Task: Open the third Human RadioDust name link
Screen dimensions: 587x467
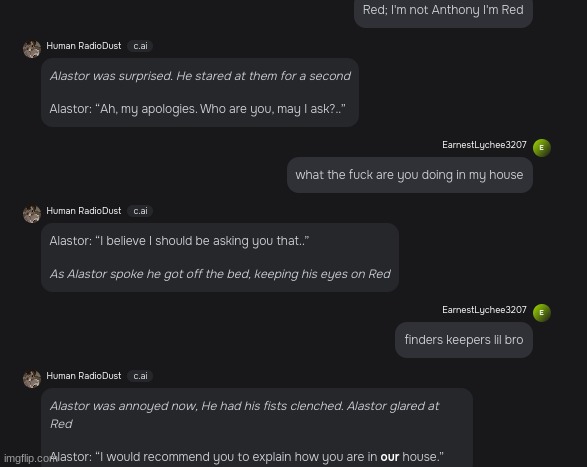Action: pyautogui.click(x=83, y=376)
